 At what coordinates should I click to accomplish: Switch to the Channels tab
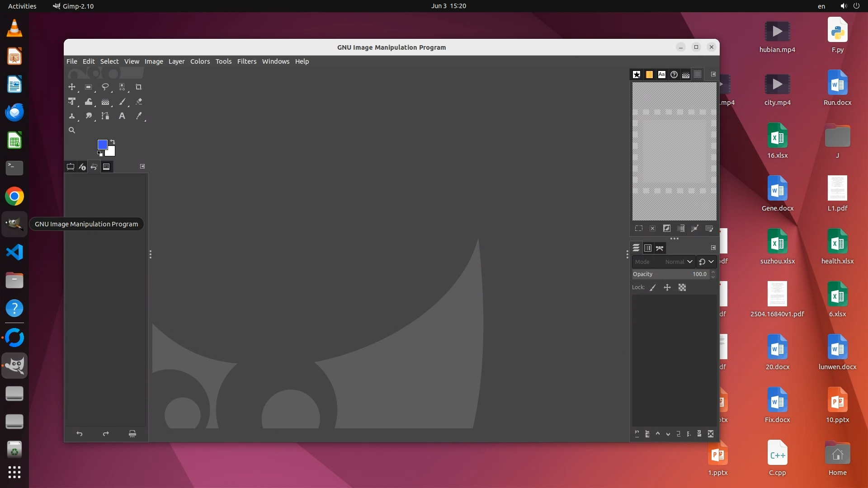pos(647,248)
